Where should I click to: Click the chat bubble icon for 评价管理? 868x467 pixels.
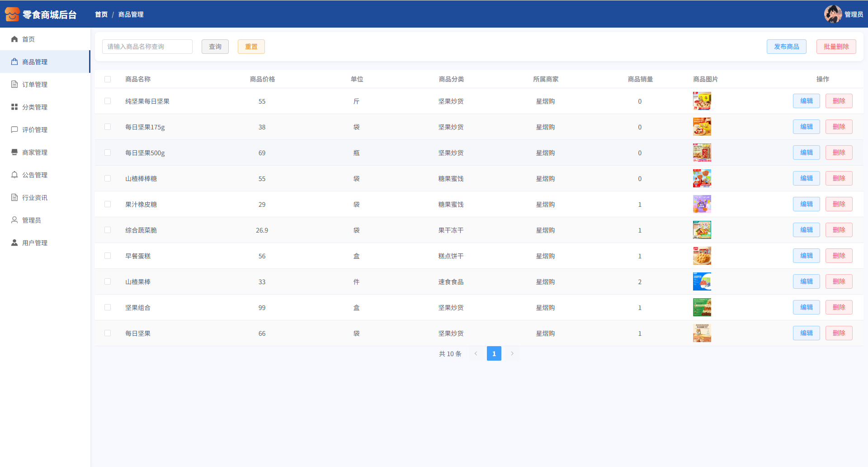14,130
